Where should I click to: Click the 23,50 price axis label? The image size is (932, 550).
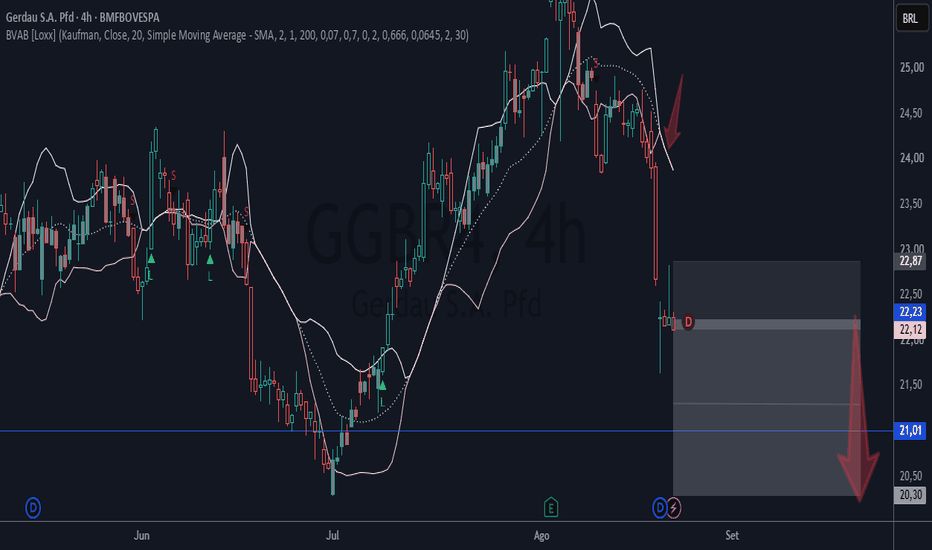tap(911, 204)
